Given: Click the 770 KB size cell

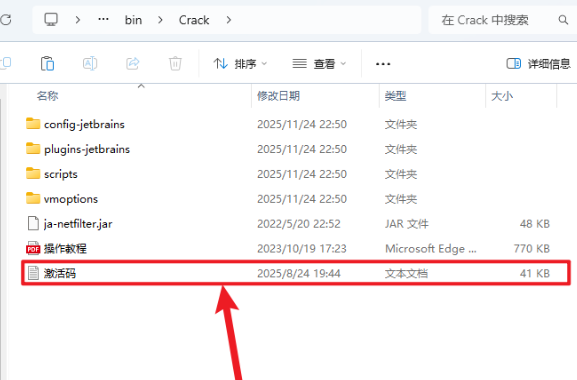Looking at the screenshot, I should pos(531,249).
